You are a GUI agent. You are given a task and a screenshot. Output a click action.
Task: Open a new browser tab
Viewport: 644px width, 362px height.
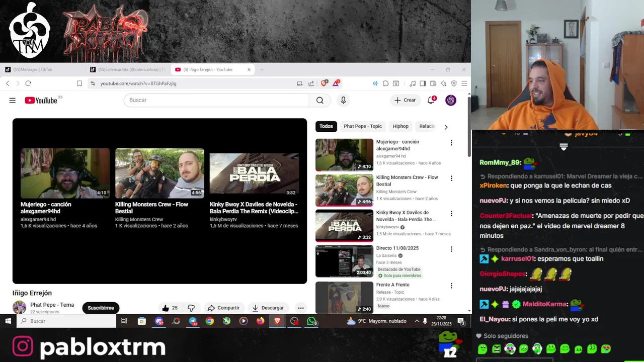(x=262, y=69)
